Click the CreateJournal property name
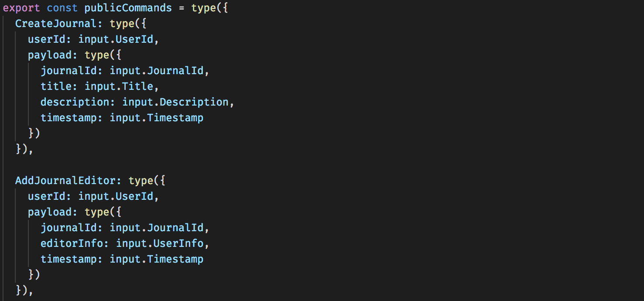The image size is (644, 301). point(56,24)
